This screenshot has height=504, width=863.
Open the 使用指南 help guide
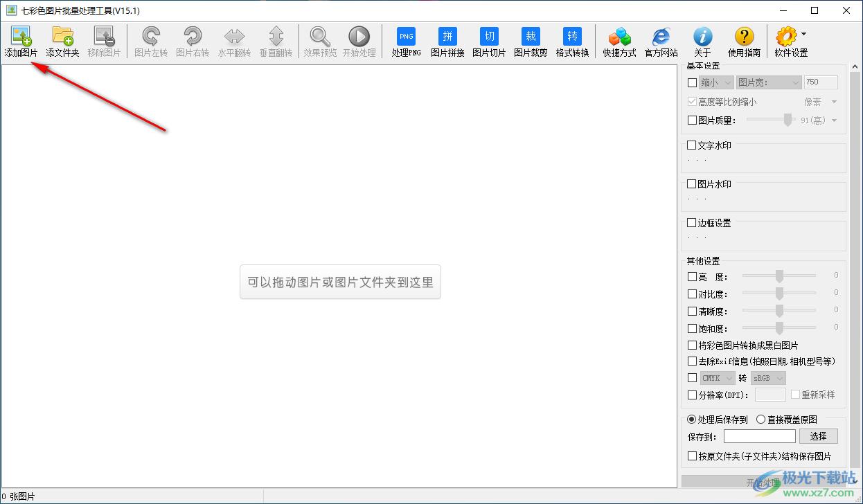click(744, 37)
